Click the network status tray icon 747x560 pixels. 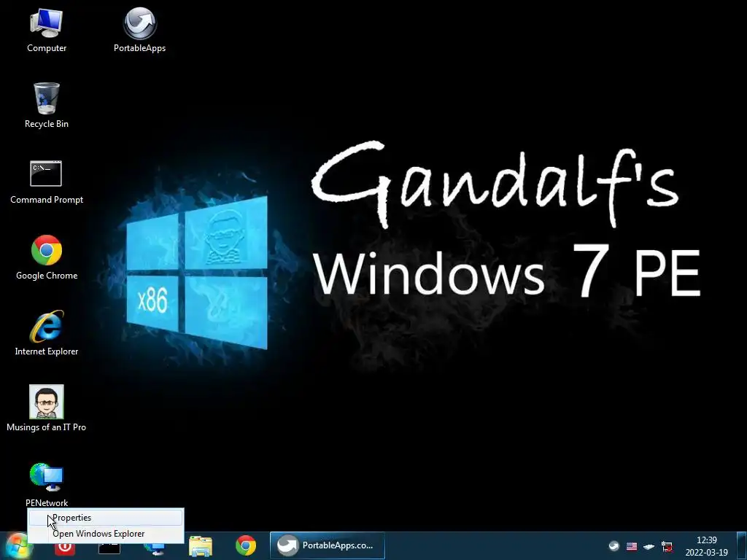(667, 546)
